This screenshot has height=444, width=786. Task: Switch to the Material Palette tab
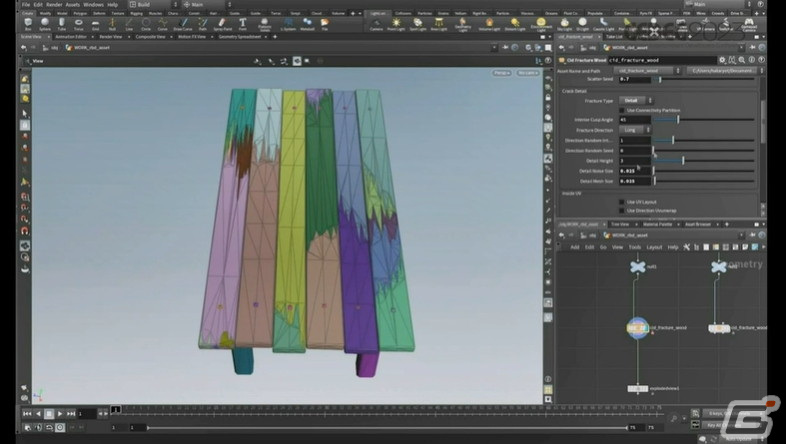[x=658, y=224]
